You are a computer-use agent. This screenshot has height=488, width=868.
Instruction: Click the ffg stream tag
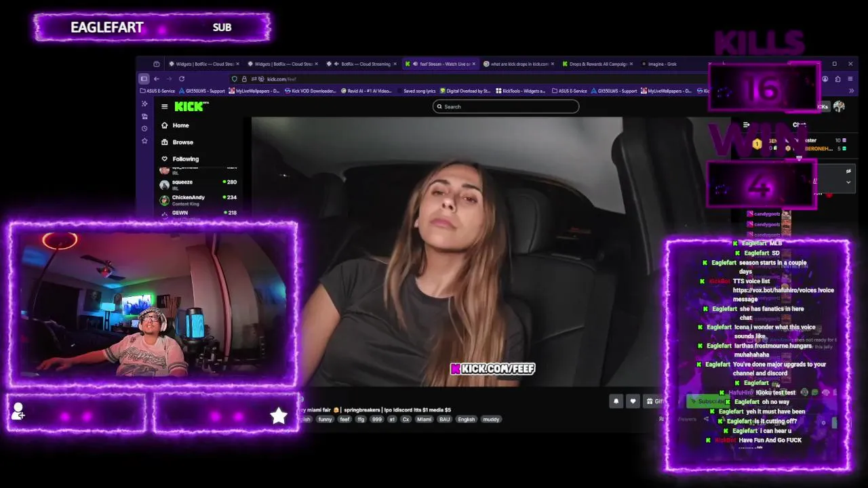(361, 420)
